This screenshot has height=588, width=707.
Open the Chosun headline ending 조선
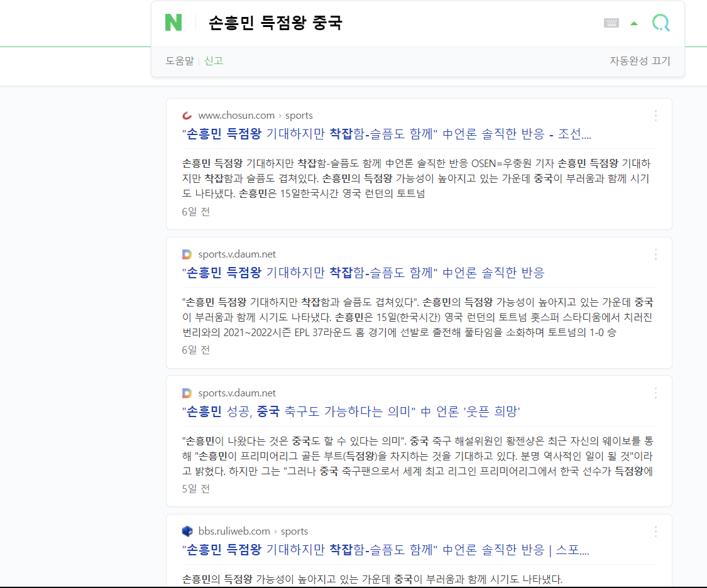tap(386, 134)
